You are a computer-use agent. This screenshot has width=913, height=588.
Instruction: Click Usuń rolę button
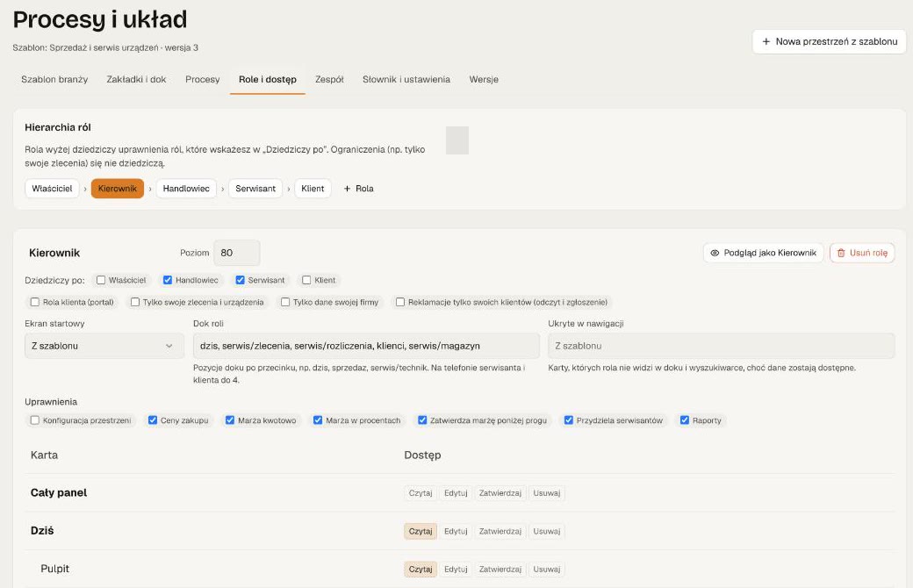tap(862, 253)
